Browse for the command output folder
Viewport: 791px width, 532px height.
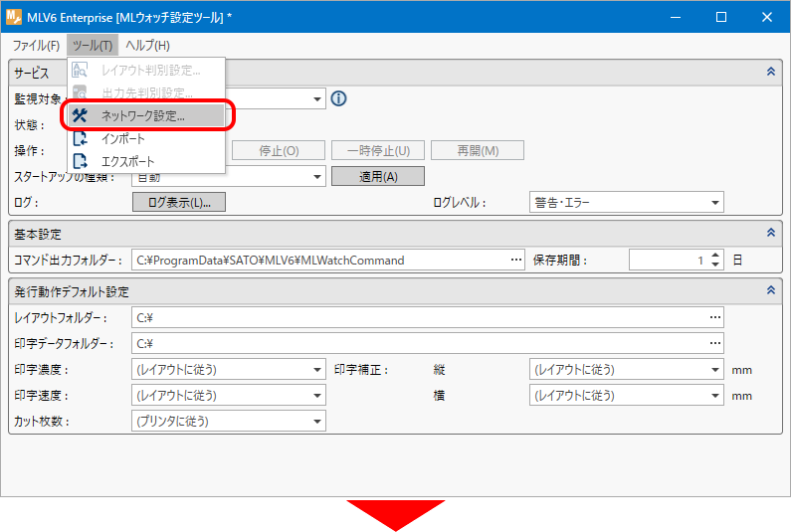(x=515, y=260)
